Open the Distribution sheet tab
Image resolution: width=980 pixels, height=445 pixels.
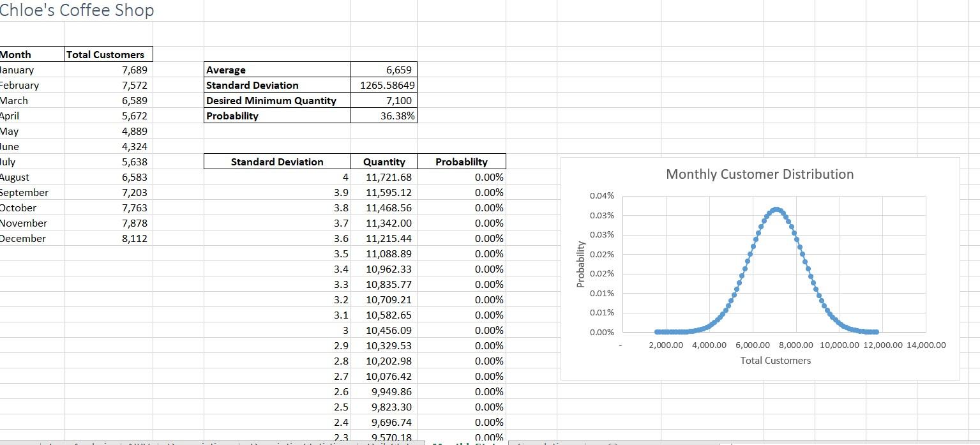(393, 442)
